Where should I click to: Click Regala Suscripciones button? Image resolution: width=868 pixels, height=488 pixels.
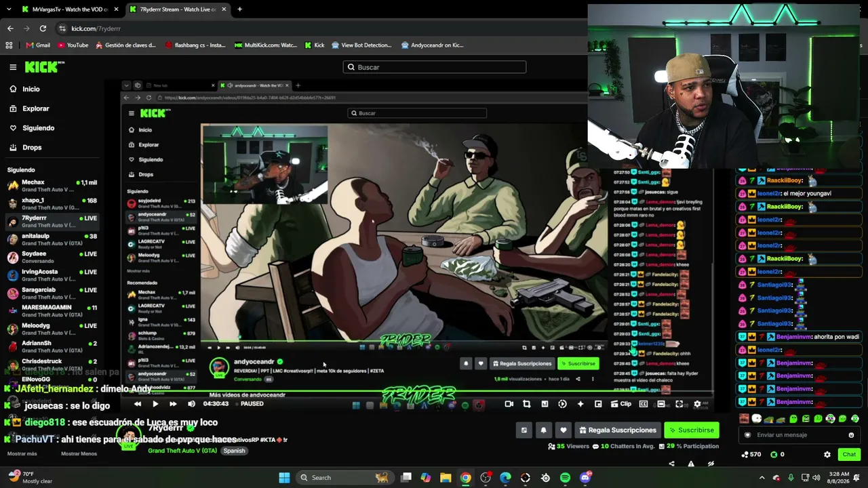click(617, 430)
